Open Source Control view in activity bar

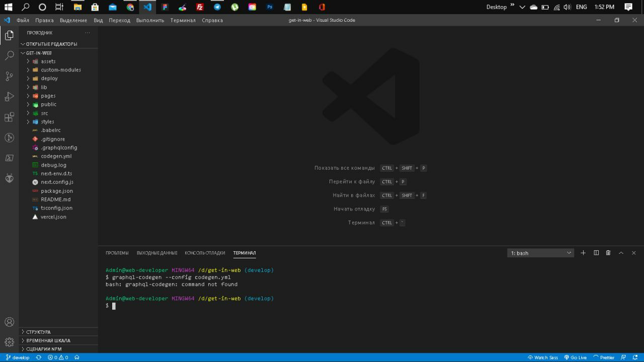click(9, 76)
